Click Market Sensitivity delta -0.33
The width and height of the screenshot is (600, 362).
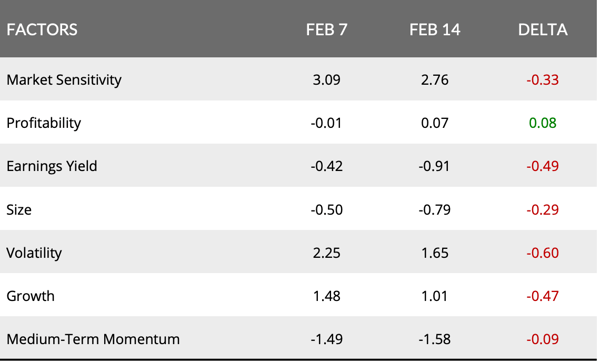pos(543,80)
